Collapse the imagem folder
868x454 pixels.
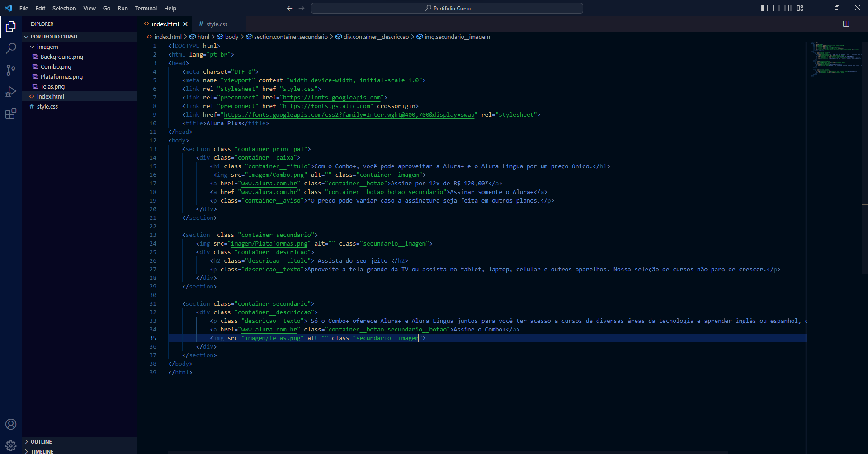click(80, 47)
